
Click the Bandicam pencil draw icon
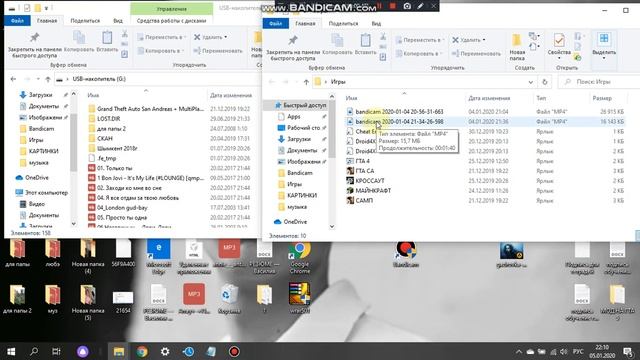(420, 6)
